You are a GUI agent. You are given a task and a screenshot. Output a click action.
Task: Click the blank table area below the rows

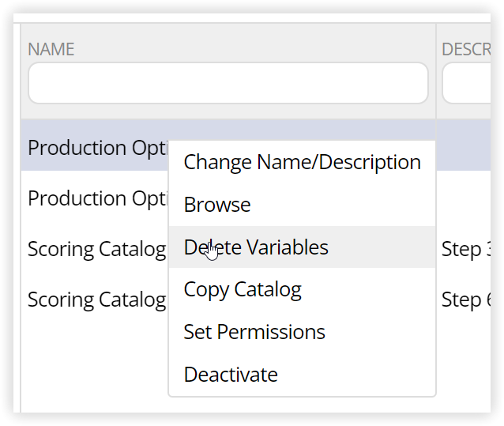tap(95, 364)
